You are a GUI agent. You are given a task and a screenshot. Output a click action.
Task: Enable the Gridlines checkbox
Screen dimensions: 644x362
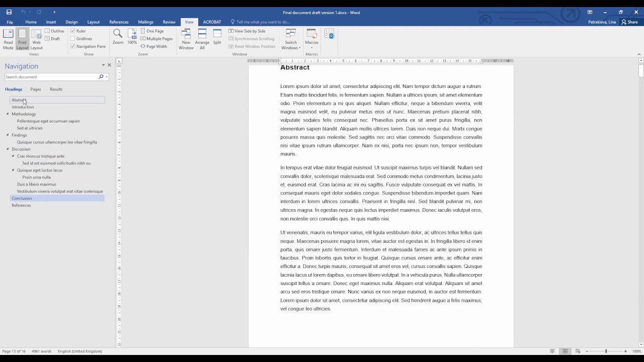coord(73,39)
